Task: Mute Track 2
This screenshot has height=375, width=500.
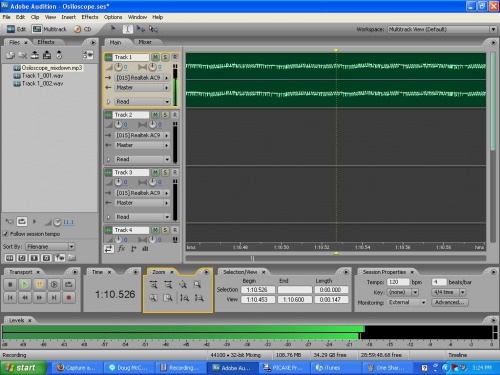Action: [x=155, y=115]
